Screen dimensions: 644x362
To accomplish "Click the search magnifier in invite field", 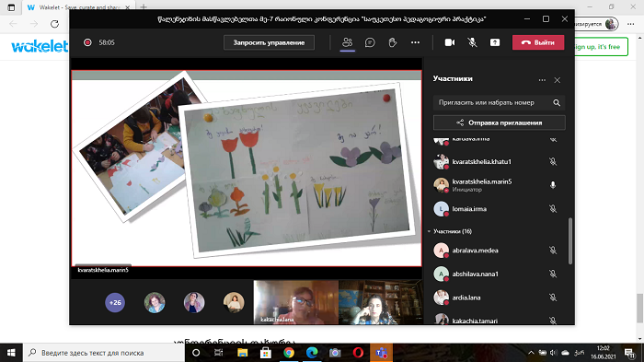I will (557, 102).
